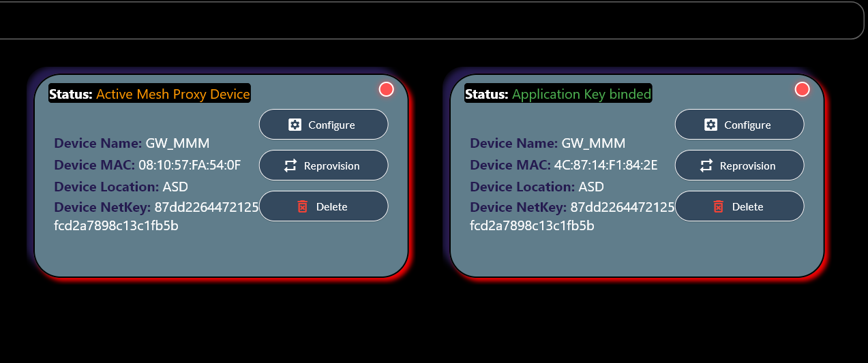Screen dimensions: 868x363
Task: Select the MAC address 4C:87:14:F1:84:2E
Action: (605, 165)
